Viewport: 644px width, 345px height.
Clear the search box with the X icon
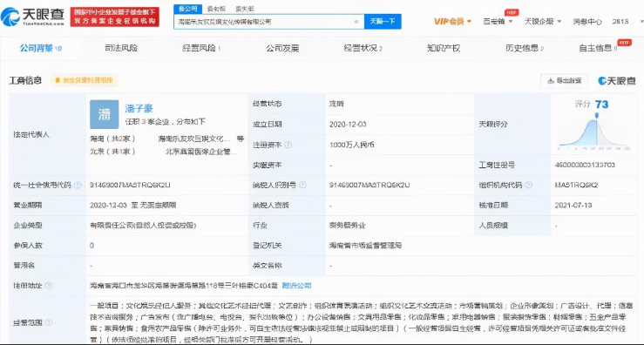(x=356, y=22)
